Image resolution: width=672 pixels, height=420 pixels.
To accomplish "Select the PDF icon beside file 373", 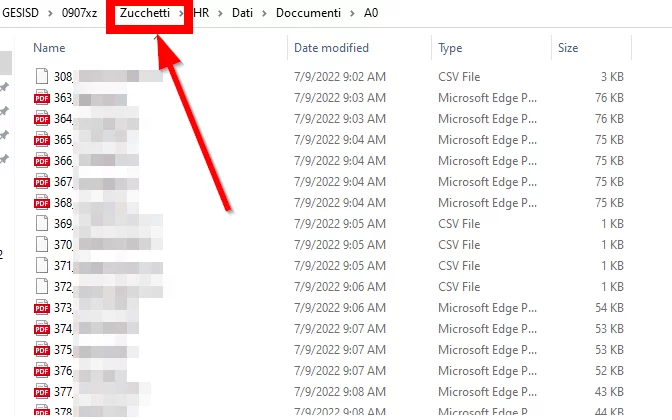I will pyautogui.click(x=42, y=308).
